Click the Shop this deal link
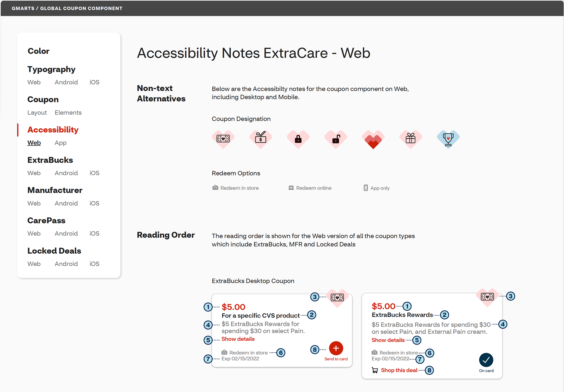 pyautogui.click(x=399, y=370)
